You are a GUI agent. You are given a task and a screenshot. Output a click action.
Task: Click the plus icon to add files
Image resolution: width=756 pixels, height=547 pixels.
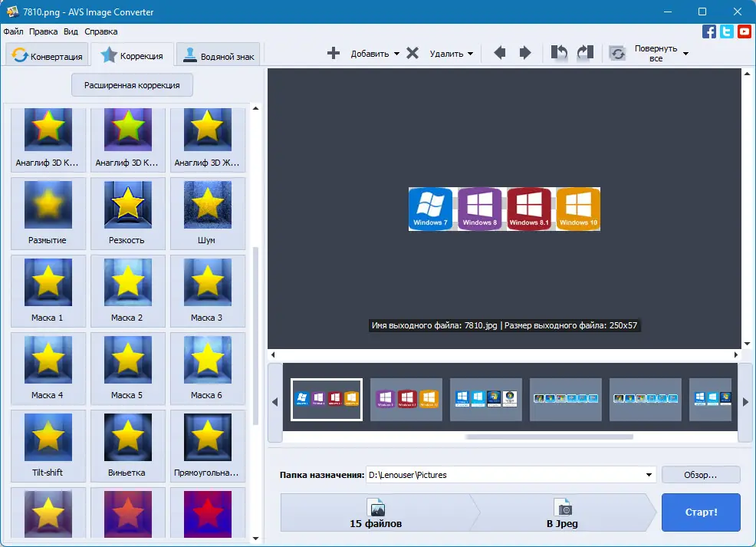tap(334, 53)
